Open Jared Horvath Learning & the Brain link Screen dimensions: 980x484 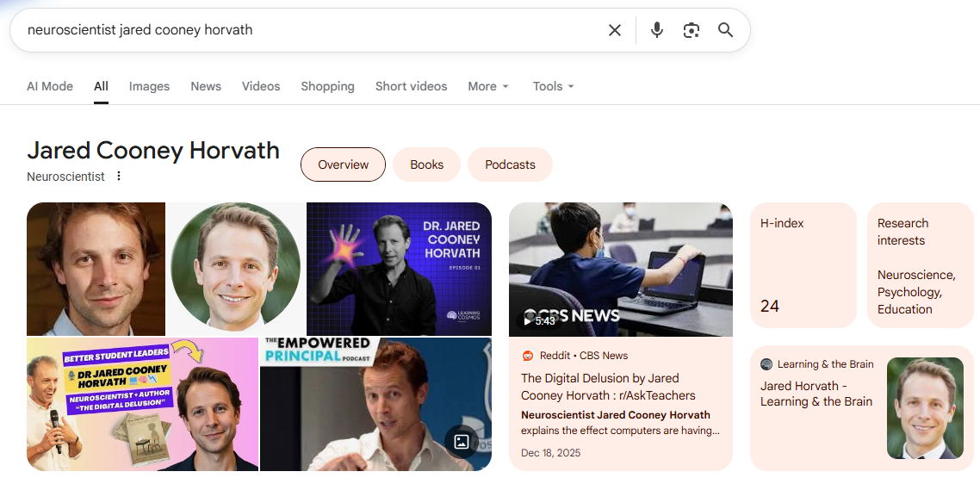(816, 394)
